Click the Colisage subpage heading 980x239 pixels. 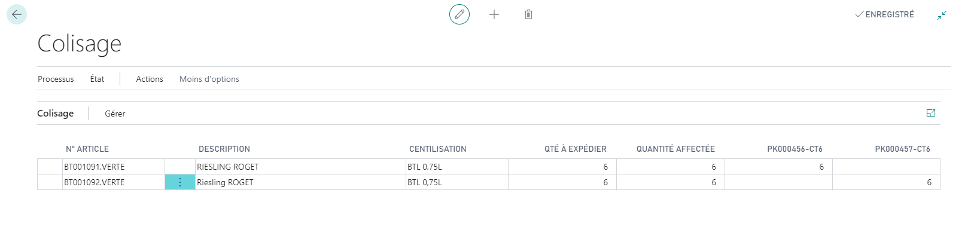pyautogui.click(x=56, y=114)
